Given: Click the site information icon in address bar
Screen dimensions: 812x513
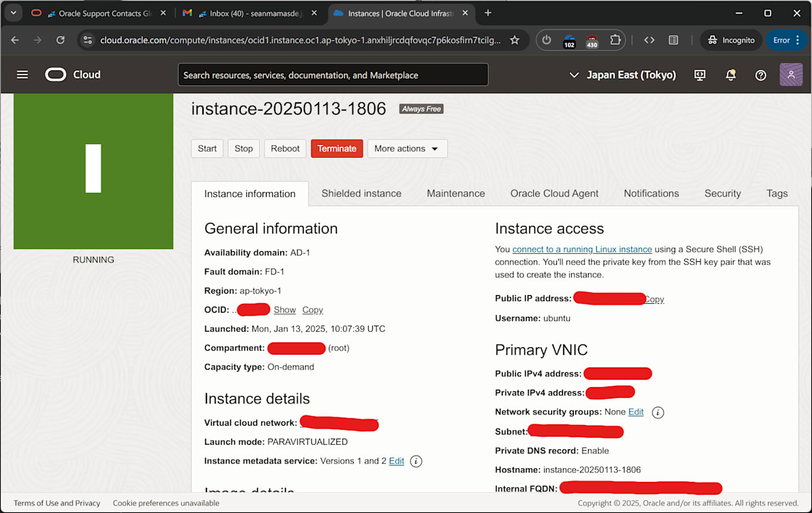Looking at the screenshot, I should click(x=87, y=40).
